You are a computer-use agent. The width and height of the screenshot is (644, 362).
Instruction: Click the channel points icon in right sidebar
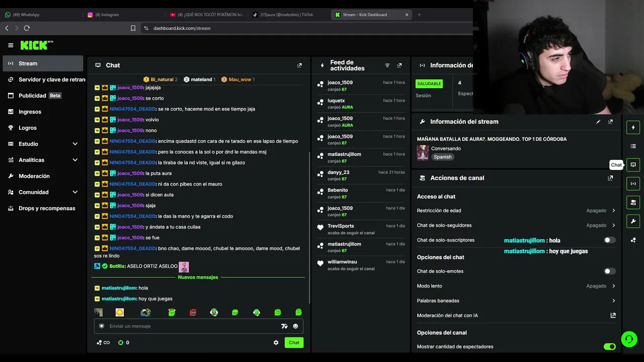click(x=633, y=240)
